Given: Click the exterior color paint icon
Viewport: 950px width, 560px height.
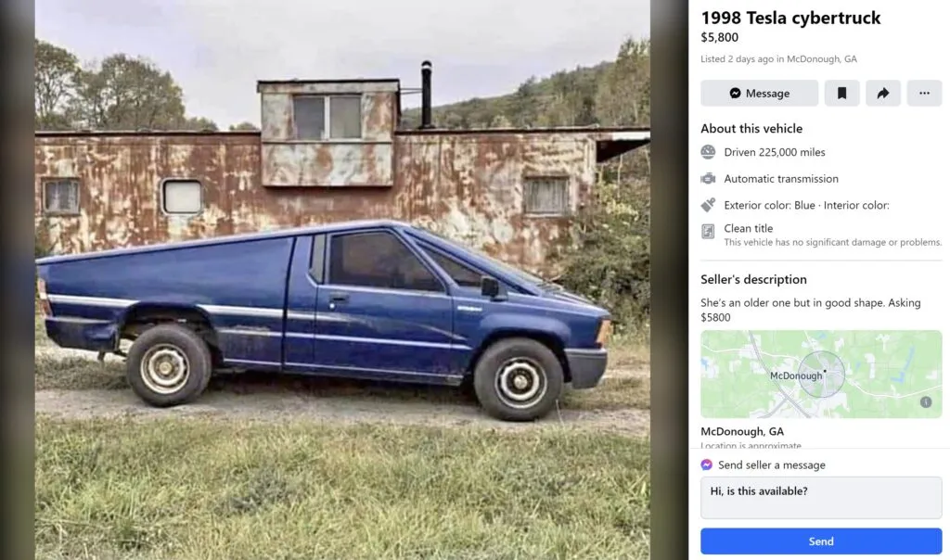Looking at the screenshot, I should pyautogui.click(x=708, y=205).
